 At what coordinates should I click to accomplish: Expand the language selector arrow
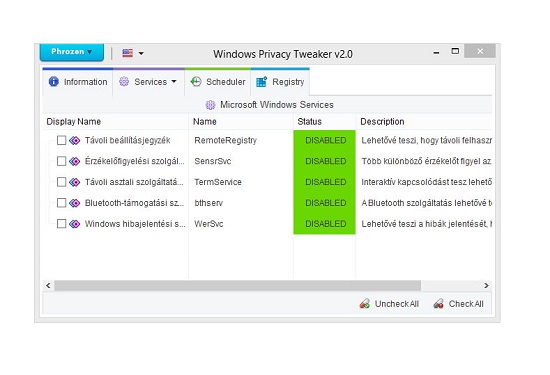[x=141, y=53]
